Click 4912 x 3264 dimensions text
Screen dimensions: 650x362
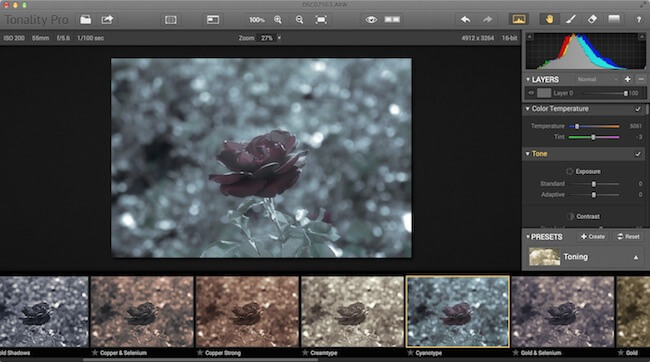pyautogui.click(x=478, y=38)
